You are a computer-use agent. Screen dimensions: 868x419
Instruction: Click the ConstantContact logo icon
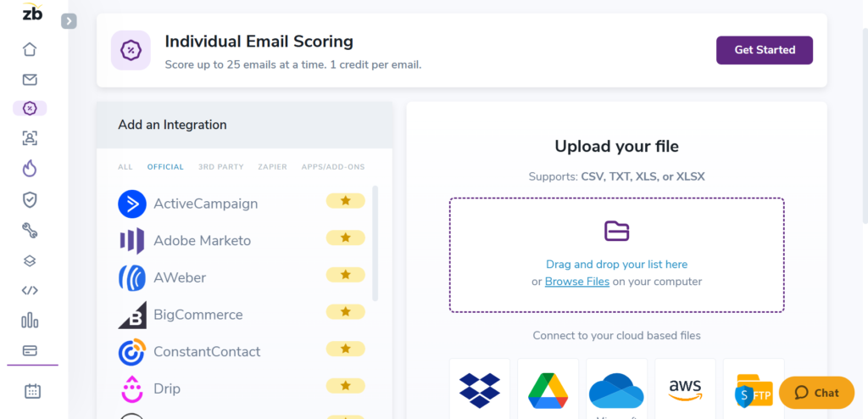(x=132, y=352)
